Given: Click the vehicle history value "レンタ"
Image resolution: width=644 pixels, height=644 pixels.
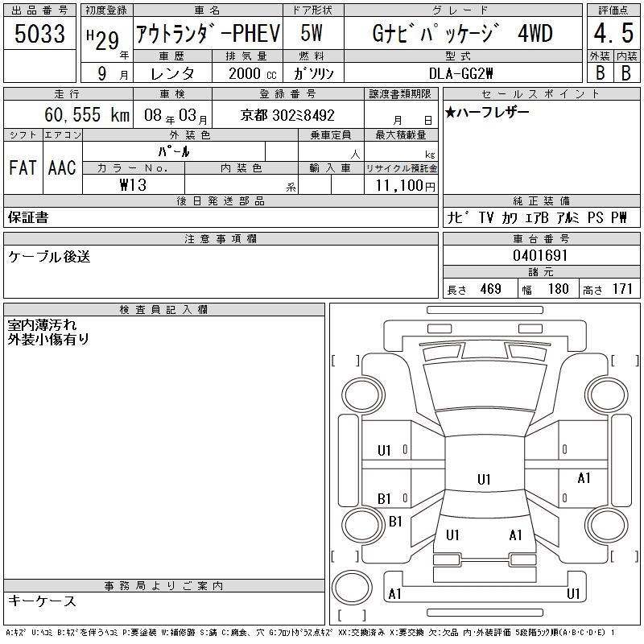Looking at the screenshot, I should coord(172,73).
